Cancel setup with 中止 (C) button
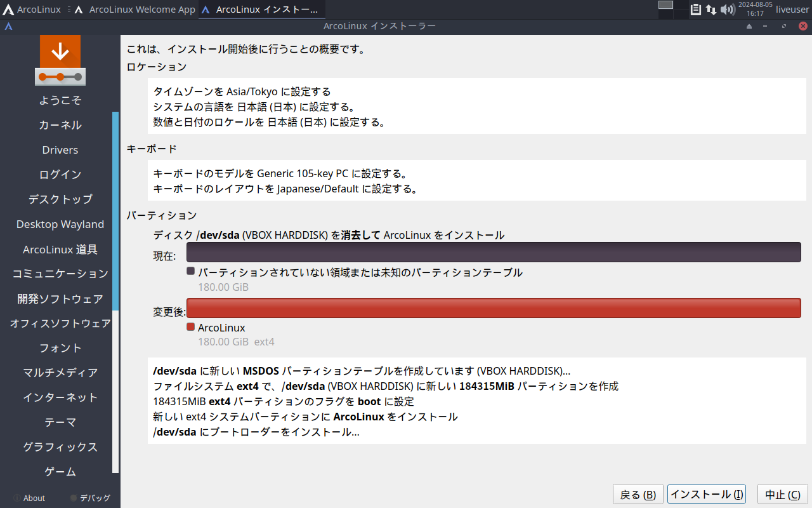The height and width of the screenshot is (508, 812). coord(782,495)
